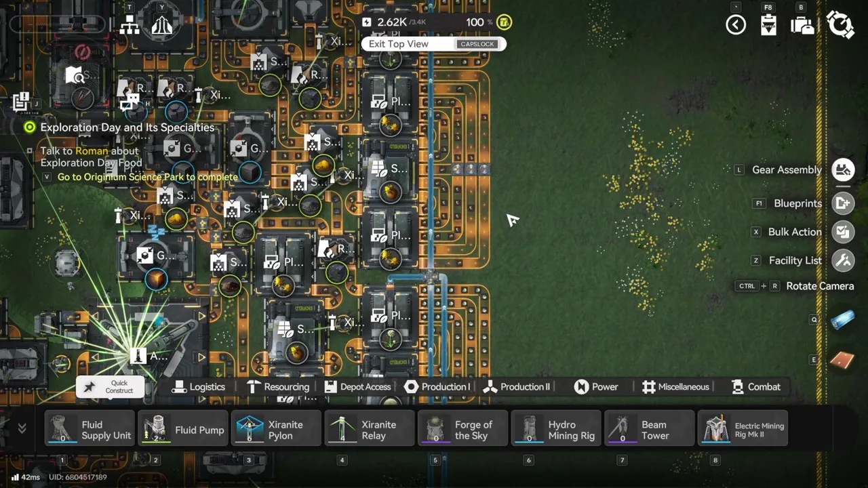The width and height of the screenshot is (868, 488).
Task: Click the back arrow icon at top right
Action: (x=736, y=25)
